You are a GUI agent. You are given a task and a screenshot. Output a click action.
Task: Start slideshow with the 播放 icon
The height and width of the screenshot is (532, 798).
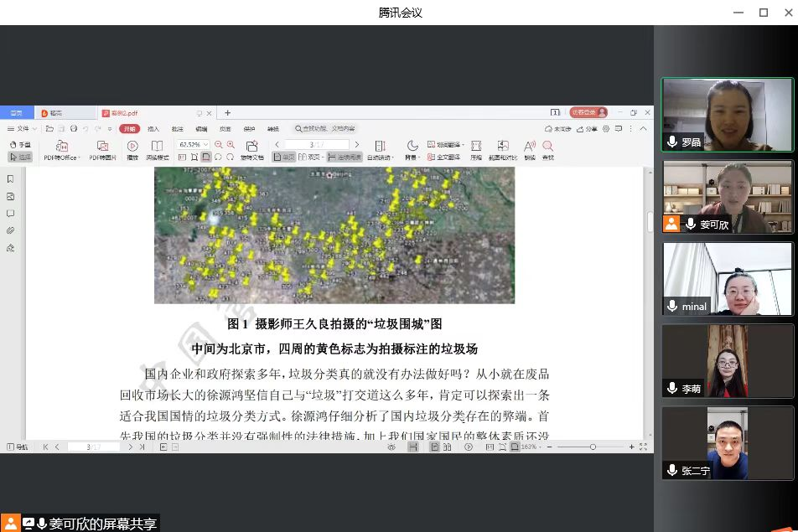click(x=132, y=147)
